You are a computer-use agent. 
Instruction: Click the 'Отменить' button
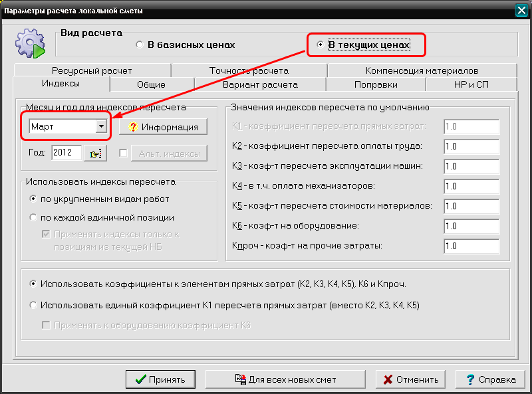pyautogui.click(x=410, y=379)
